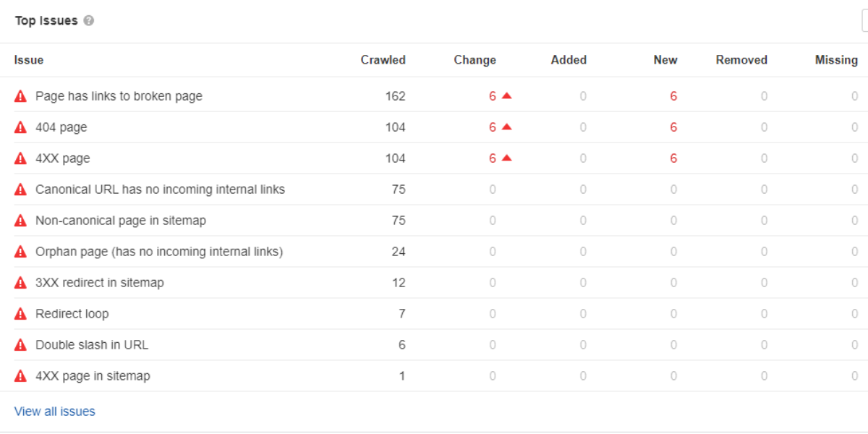
Task: Click the Removed column header
Action: pos(741,60)
